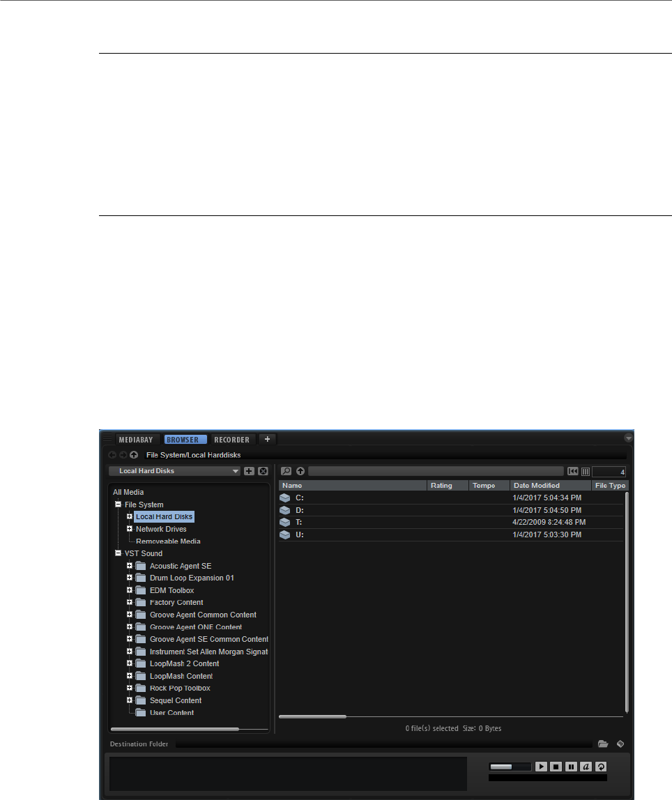Select the D: drive icon

(x=284, y=510)
